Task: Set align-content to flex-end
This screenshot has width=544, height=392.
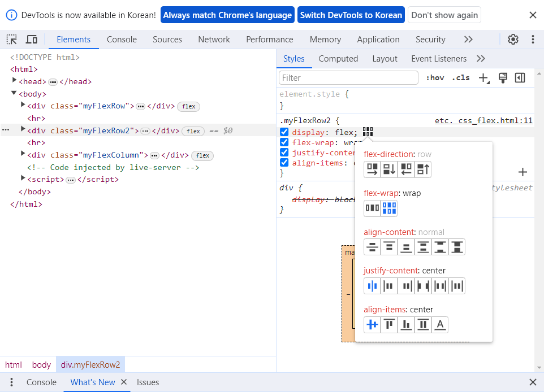Action: [x=406, y=247]
